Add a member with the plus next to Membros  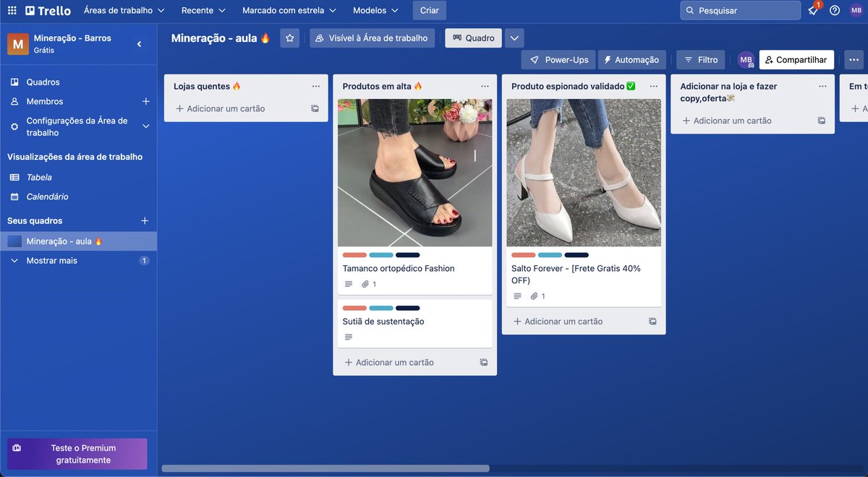click(145, 102)
